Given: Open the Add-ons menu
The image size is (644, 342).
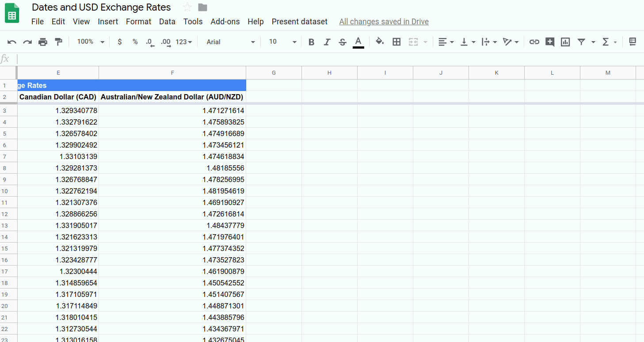Looking at the screenshot, I should [225, 22].
